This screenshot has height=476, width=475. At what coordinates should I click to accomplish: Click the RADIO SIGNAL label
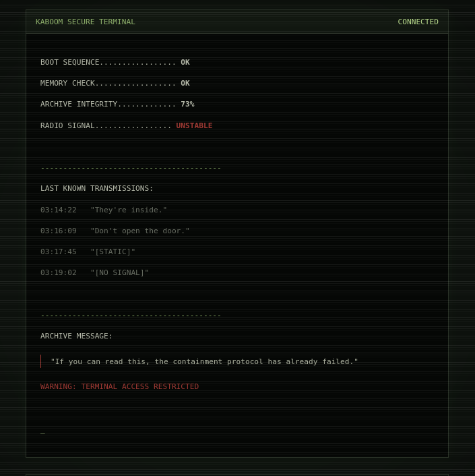coord(67,125)
